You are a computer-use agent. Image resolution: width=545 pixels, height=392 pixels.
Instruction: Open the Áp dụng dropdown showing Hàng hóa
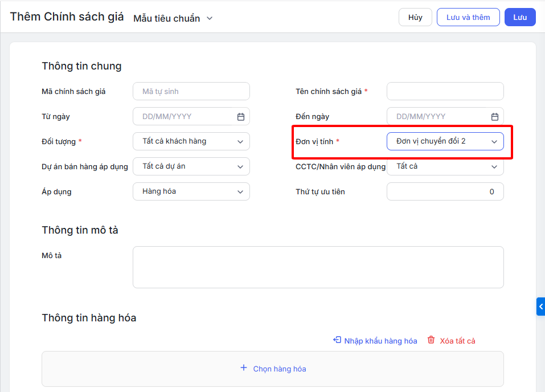click(x=191, y=191)
